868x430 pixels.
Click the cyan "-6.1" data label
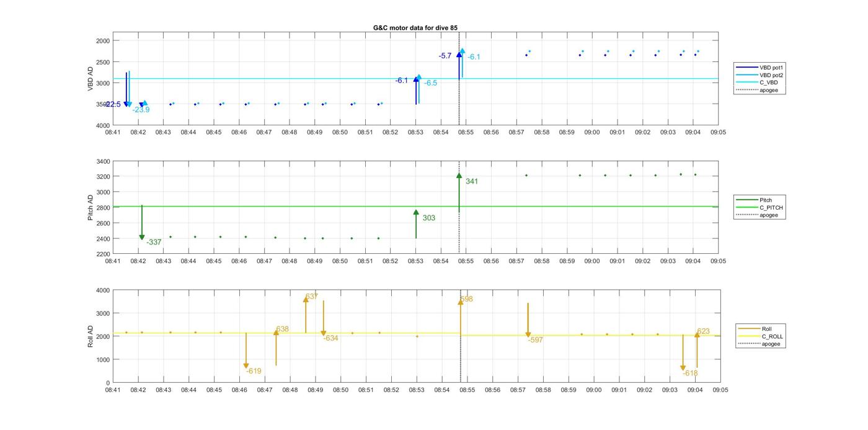coord(474,57)
